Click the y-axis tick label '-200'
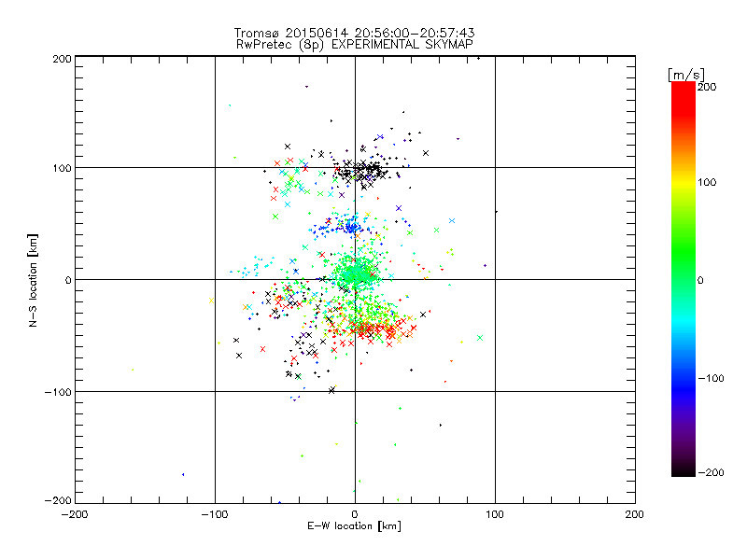The image size is (747, 560). pos(58,501)
